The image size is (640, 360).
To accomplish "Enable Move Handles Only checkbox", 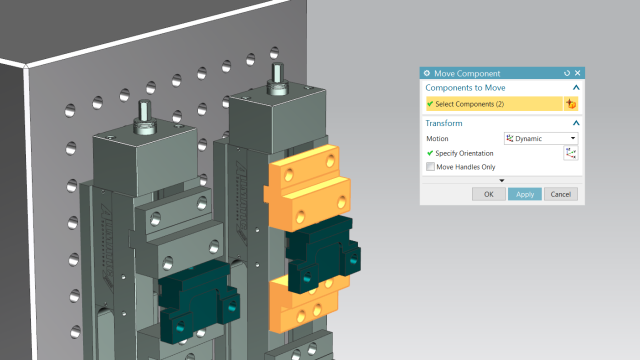I will point(430,167).
